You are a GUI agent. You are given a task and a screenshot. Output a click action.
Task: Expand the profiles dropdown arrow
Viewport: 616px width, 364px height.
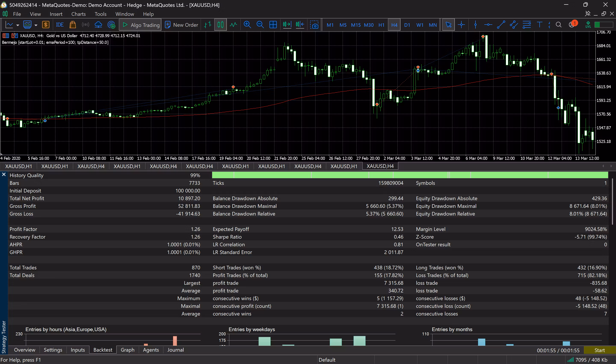click(x=36, y=25)
